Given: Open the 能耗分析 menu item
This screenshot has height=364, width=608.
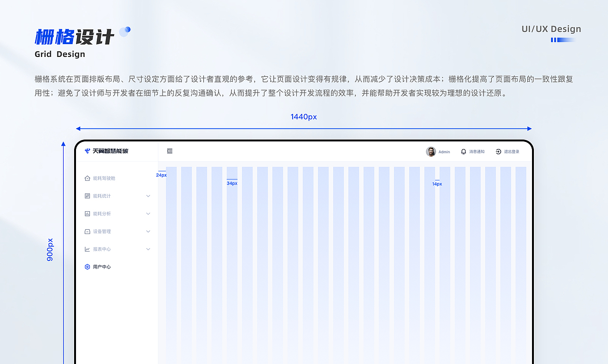Looking at the screenshot, I should (102, 214).
